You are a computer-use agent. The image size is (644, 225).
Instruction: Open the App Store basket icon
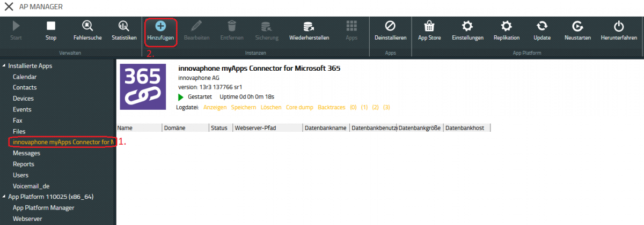(429, 26)
